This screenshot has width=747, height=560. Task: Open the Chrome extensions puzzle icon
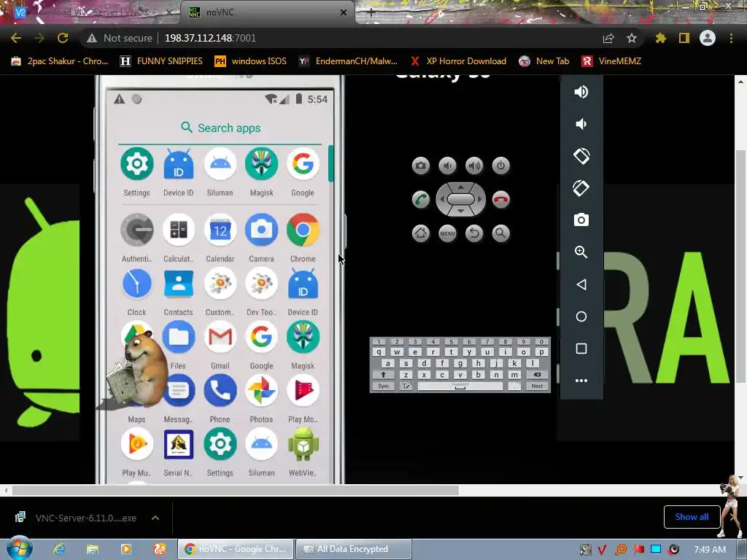[660, 38]
